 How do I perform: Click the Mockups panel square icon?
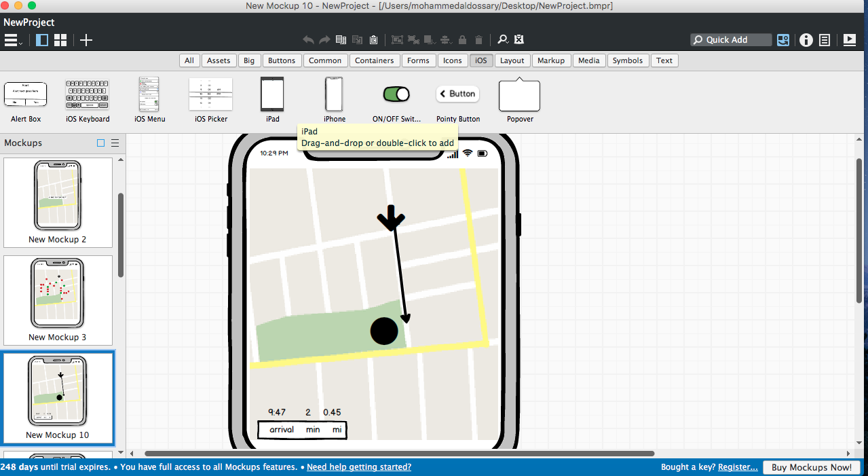click(x=101, y=143)
